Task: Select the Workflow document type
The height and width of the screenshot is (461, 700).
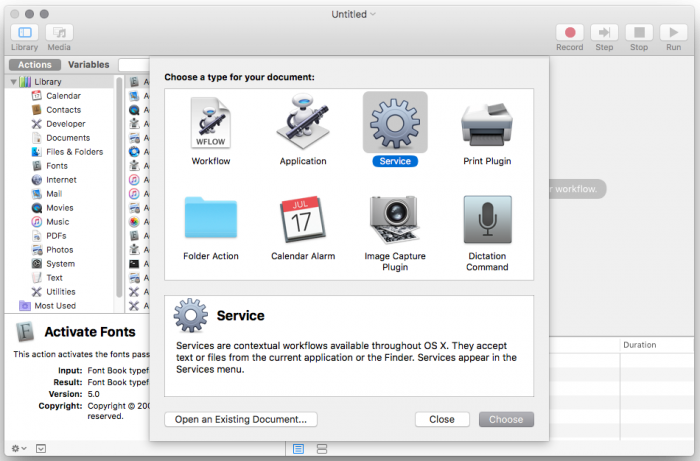Action: [211, 132]
